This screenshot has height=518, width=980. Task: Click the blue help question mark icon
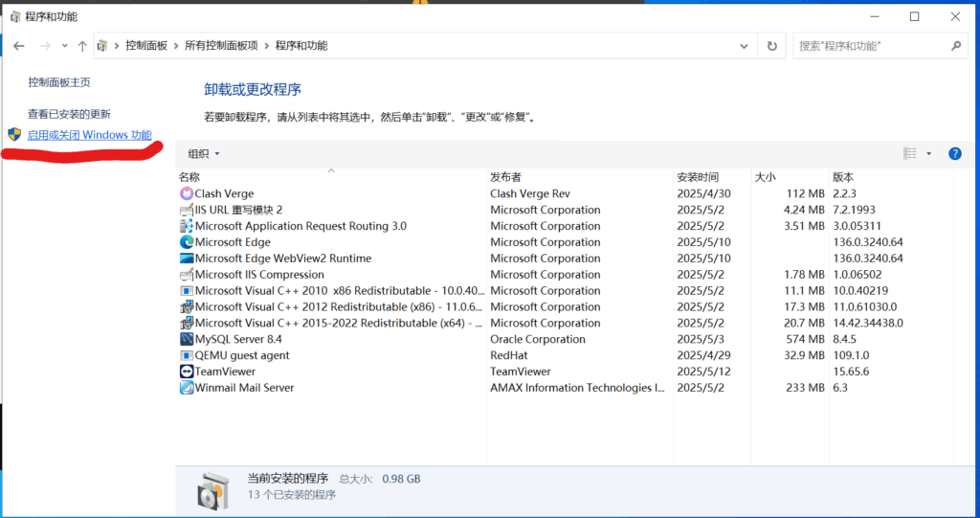[x=954, y=154]
